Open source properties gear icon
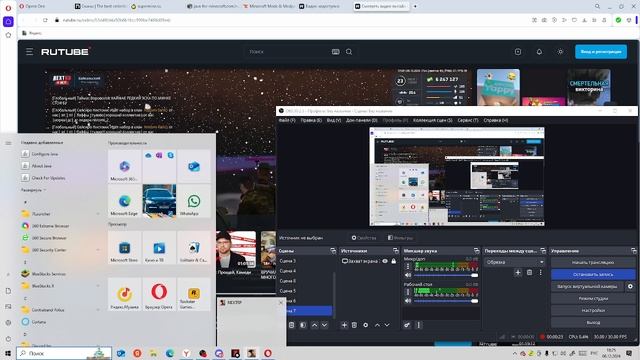The height and width of the screenshot is (360, 640). (366, 325)
